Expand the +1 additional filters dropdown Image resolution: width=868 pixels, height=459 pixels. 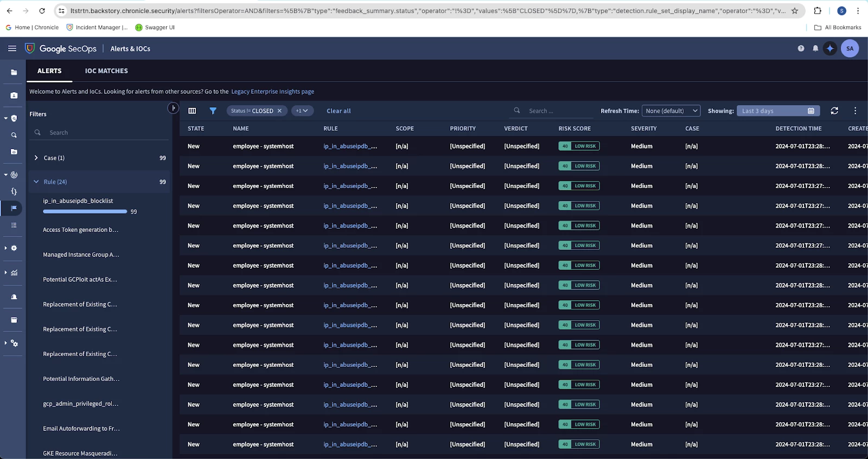(302, 111)
